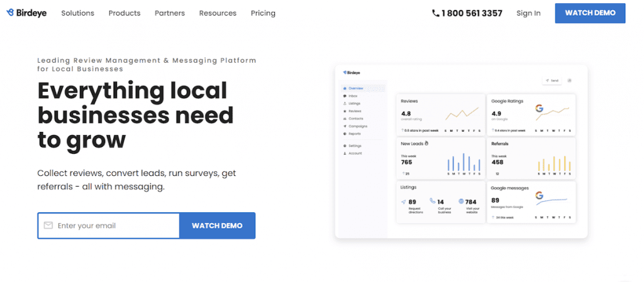Click the Sign In link
Viewport: 644px width, 282px height.
tap(528, 13)
